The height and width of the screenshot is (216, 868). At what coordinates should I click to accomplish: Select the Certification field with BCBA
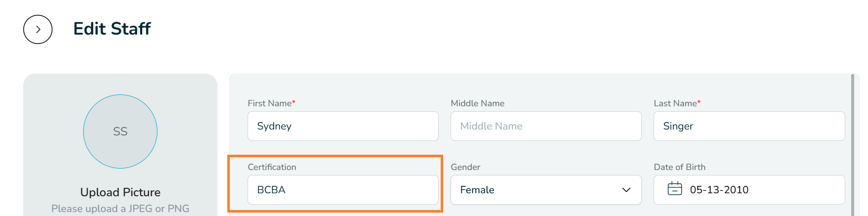point(343,190)
